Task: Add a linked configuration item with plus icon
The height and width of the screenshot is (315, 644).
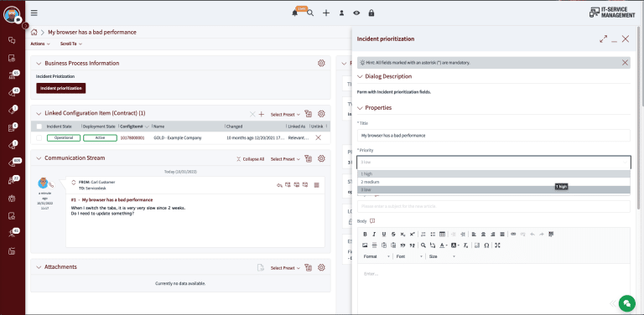Action: [262, 114]
